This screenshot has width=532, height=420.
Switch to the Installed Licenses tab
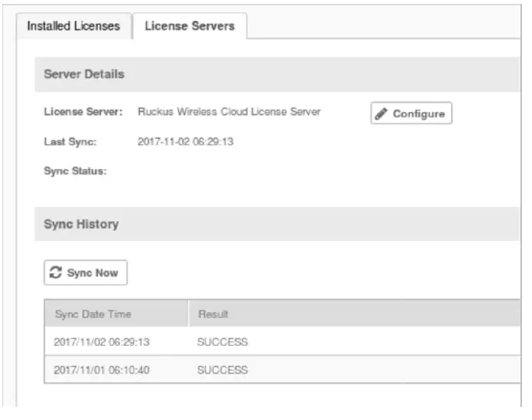point(73,26)
